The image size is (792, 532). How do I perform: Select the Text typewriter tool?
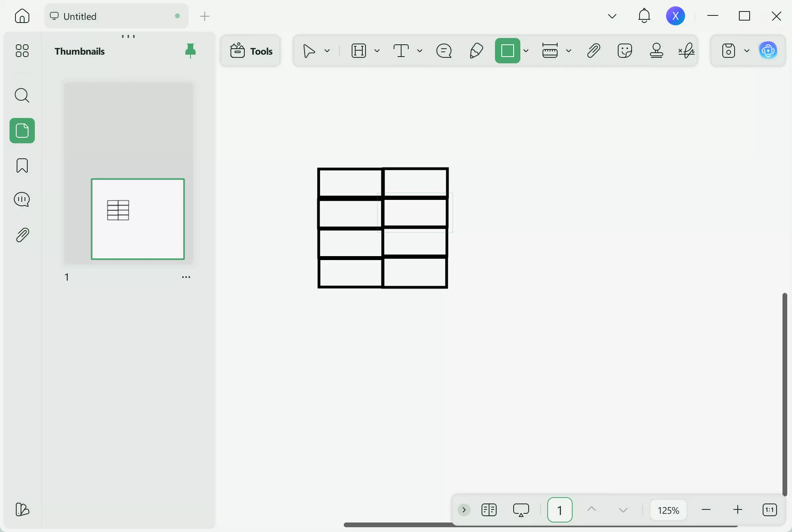[401, 51]
